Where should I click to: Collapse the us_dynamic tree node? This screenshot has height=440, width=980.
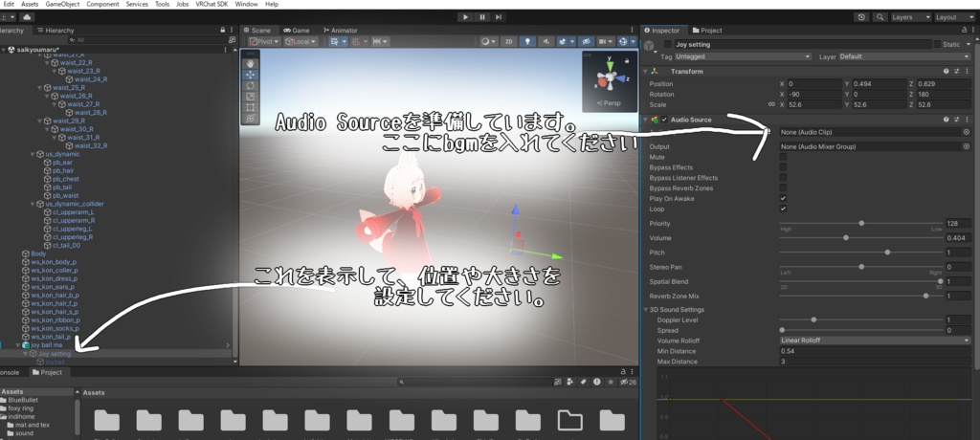click(x=33, y=154)
